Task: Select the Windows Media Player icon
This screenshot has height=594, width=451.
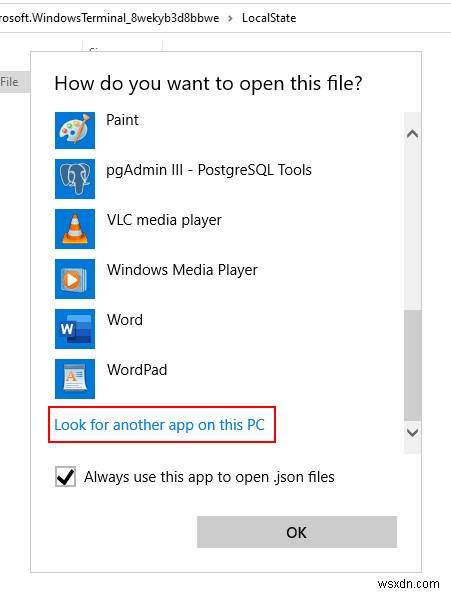Action: [75, 279]
